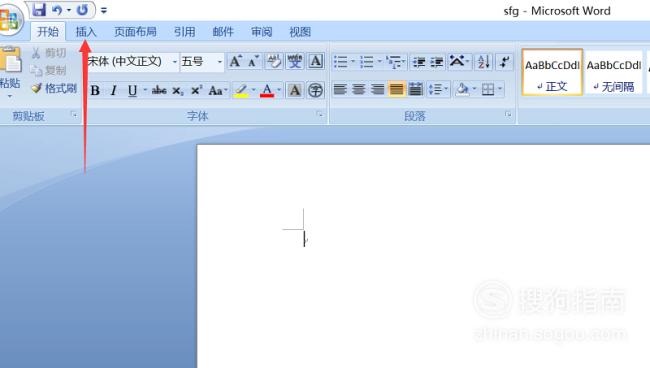
Task: Toggle Show/Hide paragraph marks
Action: coord(504,62)
